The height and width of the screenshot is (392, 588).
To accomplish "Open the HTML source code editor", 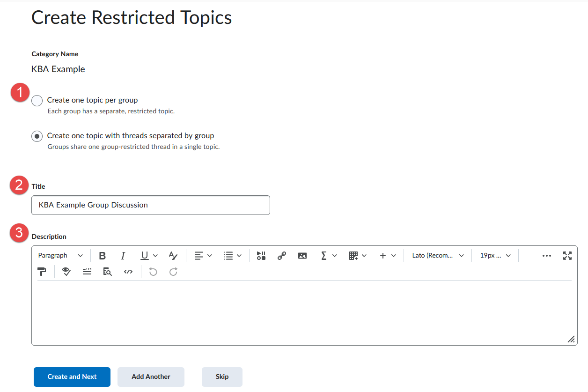I will point(128,272).
